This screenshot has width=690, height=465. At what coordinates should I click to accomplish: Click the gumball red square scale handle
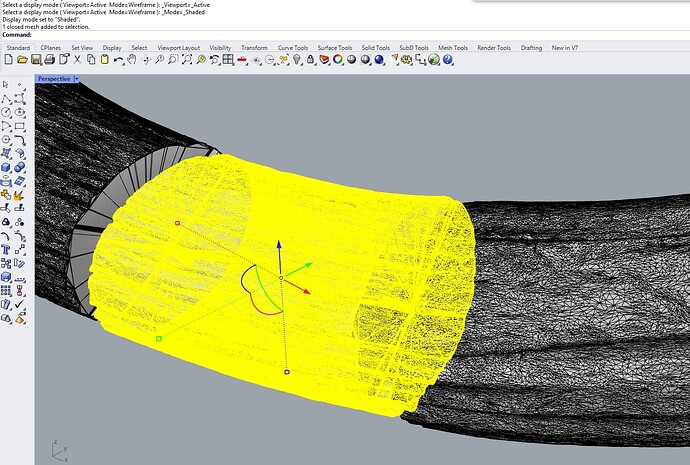point(177,223)
